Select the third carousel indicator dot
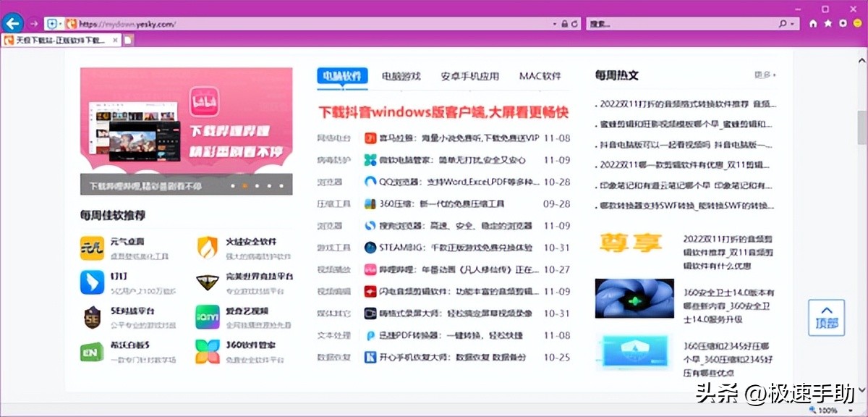This screenshot has width=868, height=417. point(258,187)
